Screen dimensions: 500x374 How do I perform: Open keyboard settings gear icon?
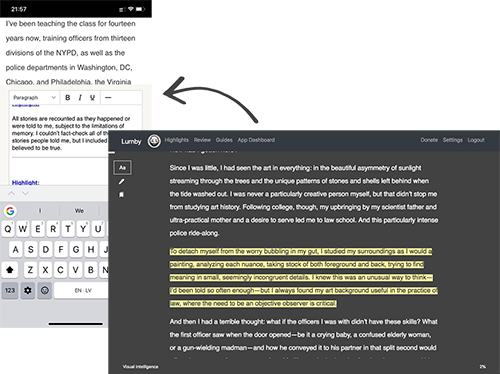coord(28,290)
